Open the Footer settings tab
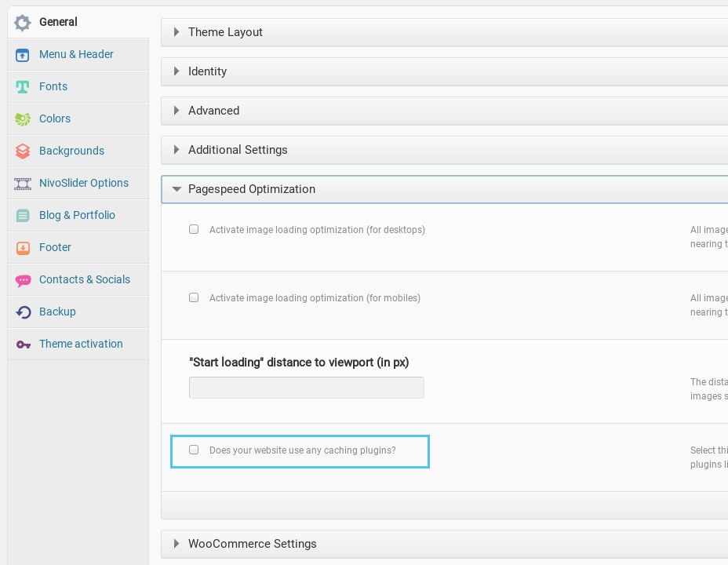The width and height of the screenshot is (728, 565). click(55, 247)
